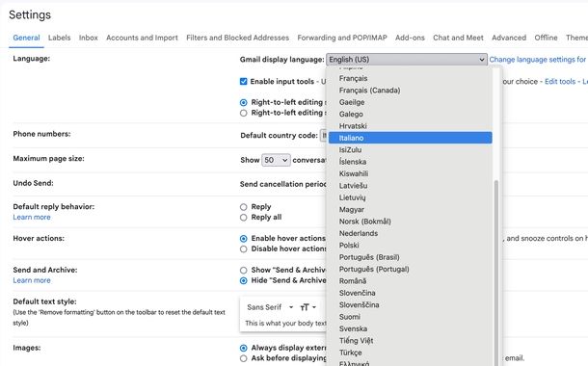Open the Add-ons tab
This screenshot has height=366, width=588.
tap(410, 38)
